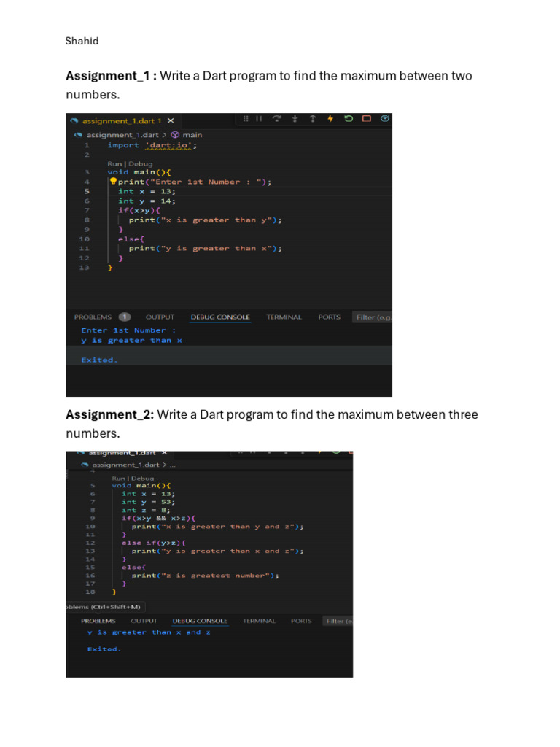Image resolution: width=560 pixels, height=747 pixels.
Task: Open PROBLEMS tab in second screenshot panel
Action: tap(98, 621)
